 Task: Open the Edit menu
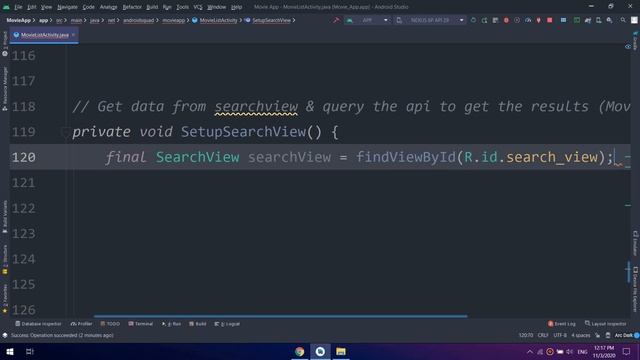[31, 7]
